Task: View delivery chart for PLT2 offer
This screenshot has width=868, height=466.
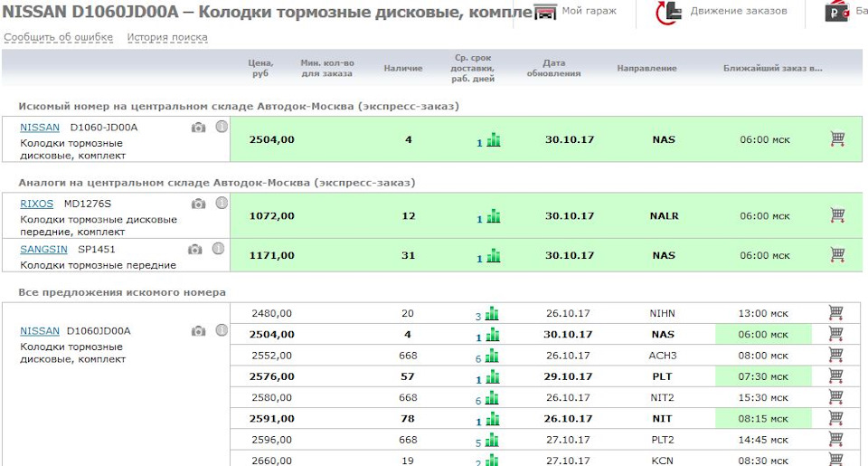Action: (492, 440)
